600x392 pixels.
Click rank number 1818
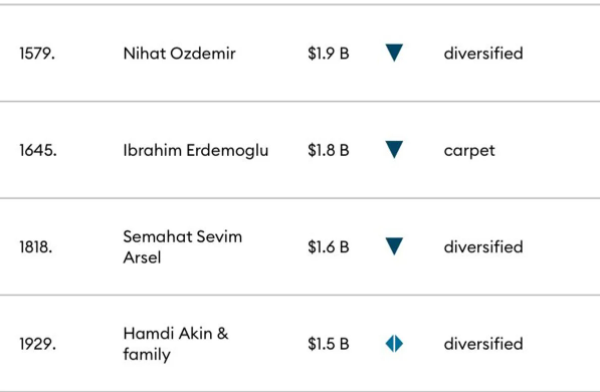pos(36,247)
